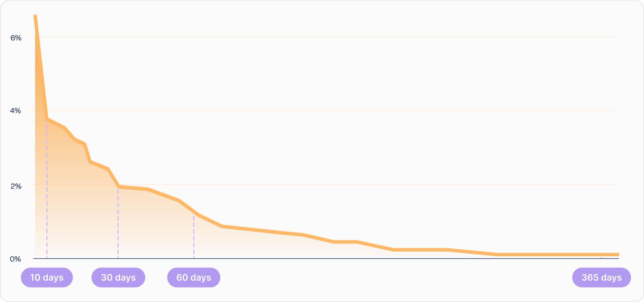Viewport: 644px width, 302px height.
Task: Click the 4% y-axis label
Action: (x=15, y=111)
